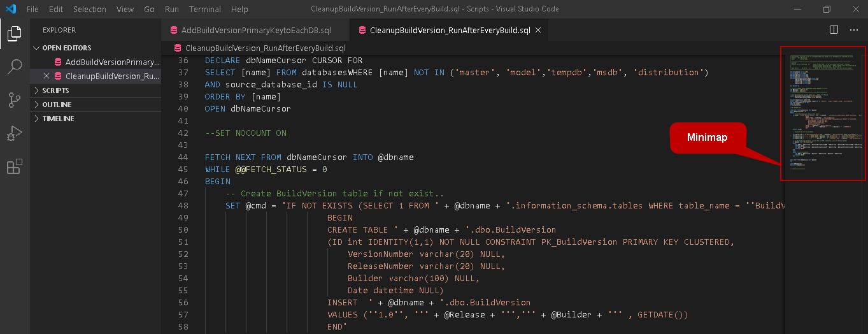Screen dimensions: 868x334
Task: Click file icon beside AddBuildVersionPrimary... in Open Editors
Action: (x=58, y=62)
